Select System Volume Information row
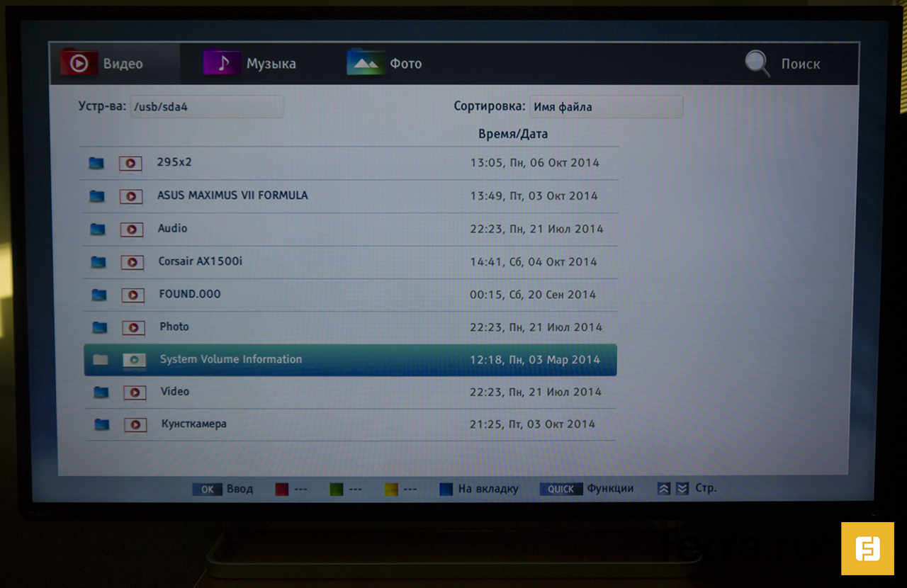Screen dimensions: 907x588 [x=350, y=360]
